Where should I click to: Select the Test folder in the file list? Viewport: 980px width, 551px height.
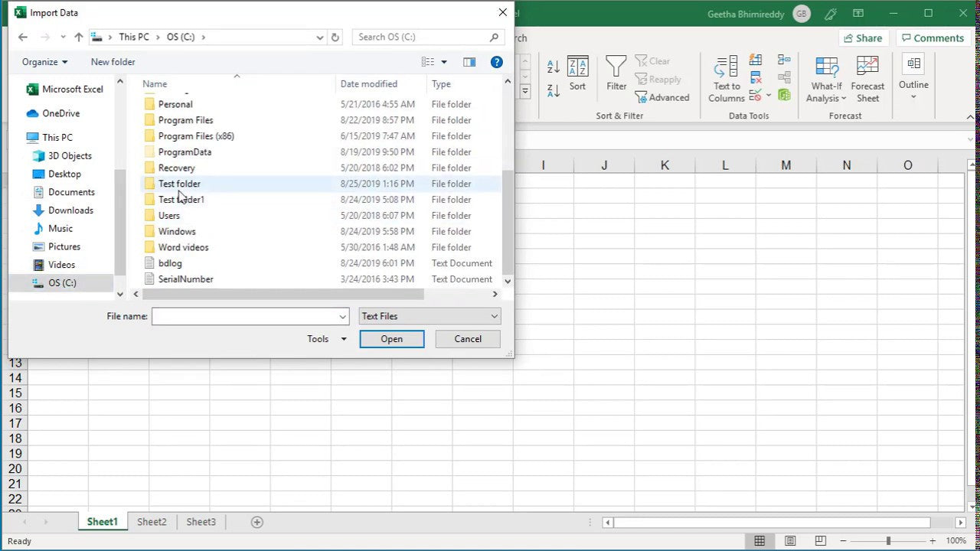[179, 184]
